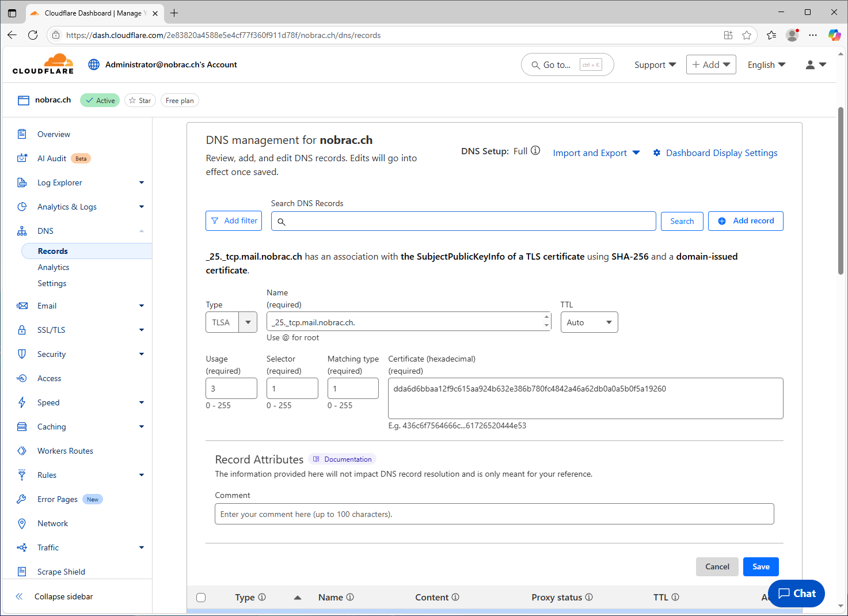Open AI Audit from sidebar
The image size is (848, 616).
point(52,158)
